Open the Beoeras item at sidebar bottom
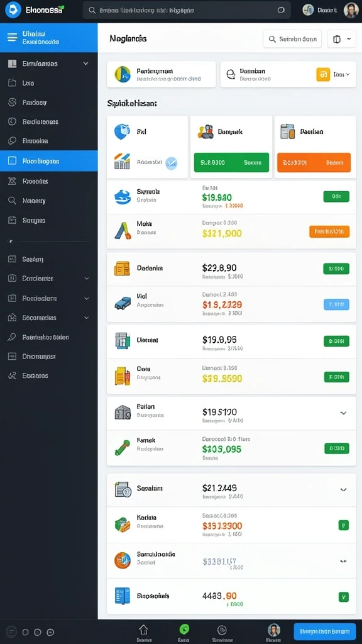The image size is (362, 644). pyautogui.click(x=49, y=376)
